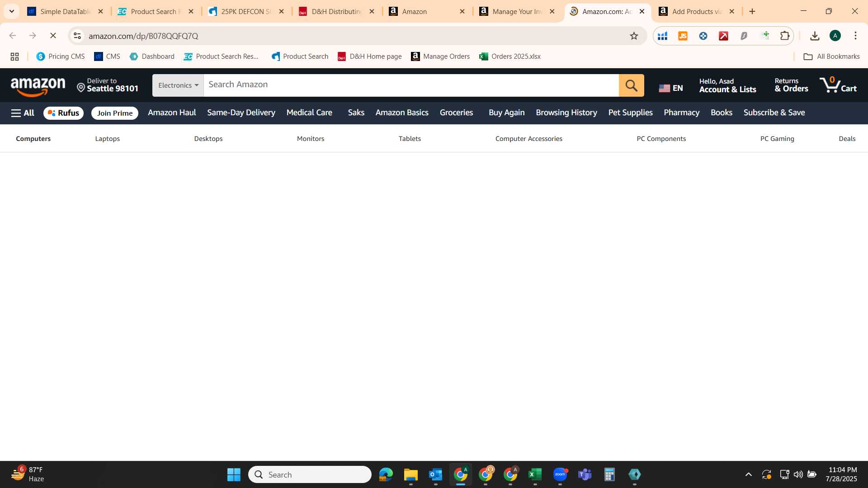Screen dimensions: 868x488
Task: Open Microsoft Teams from taskbar
Action: click(585, 474)
